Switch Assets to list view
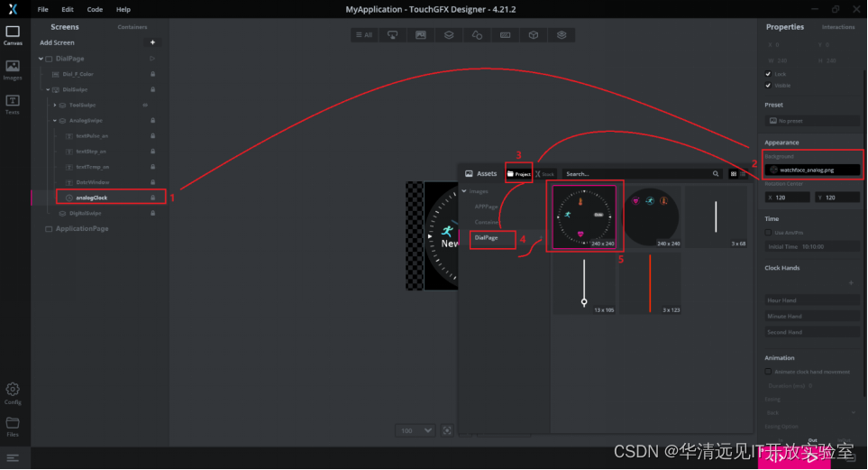 pyautogui.click(x=743, y=174)
